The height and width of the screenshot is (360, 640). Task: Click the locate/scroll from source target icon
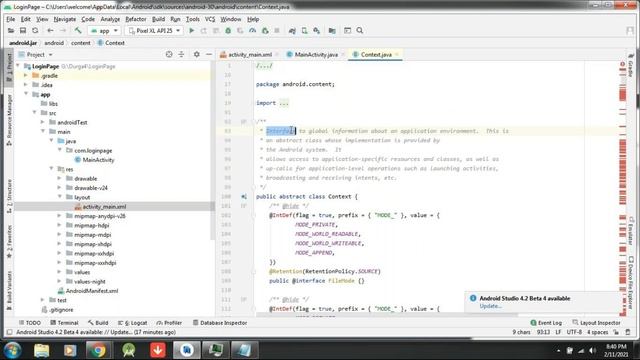[169, 54]
